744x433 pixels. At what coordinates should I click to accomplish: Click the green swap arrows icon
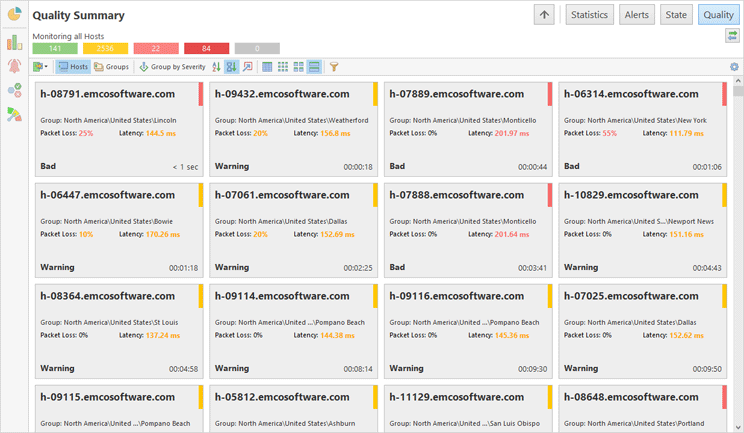pyautogui.click(x=733, y=36)
